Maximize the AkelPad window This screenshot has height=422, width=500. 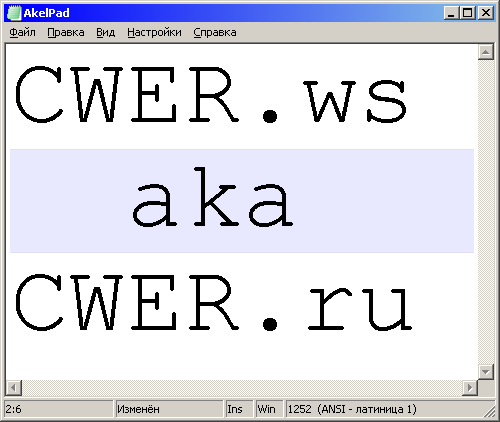click(467, 13)
